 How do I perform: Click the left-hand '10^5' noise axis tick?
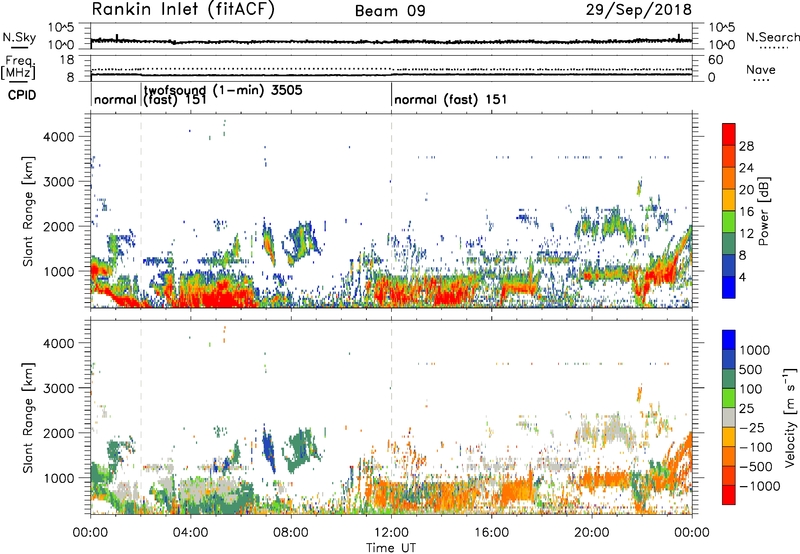(x=61, y=27)
